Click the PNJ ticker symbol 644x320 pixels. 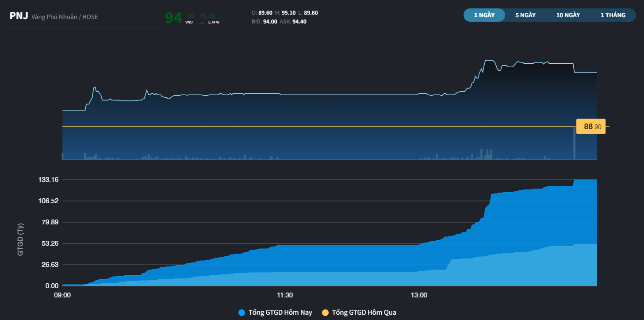19,16
